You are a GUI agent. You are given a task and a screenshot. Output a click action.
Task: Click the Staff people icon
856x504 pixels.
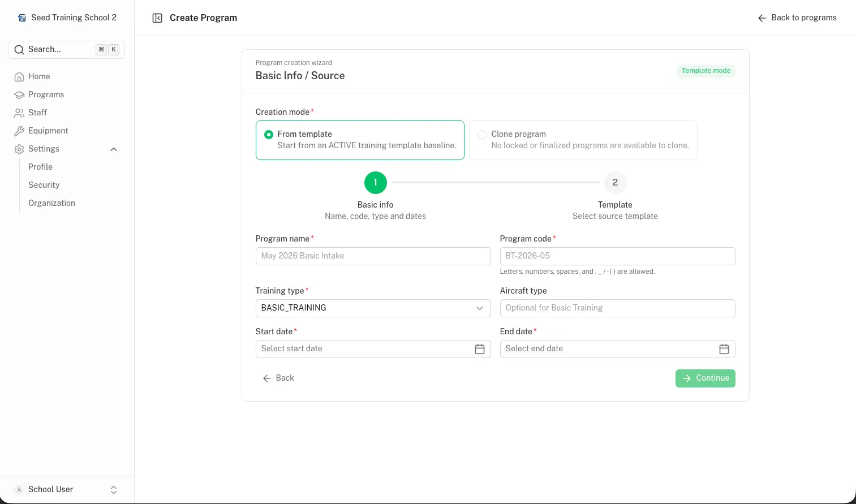tap(19, 113)
